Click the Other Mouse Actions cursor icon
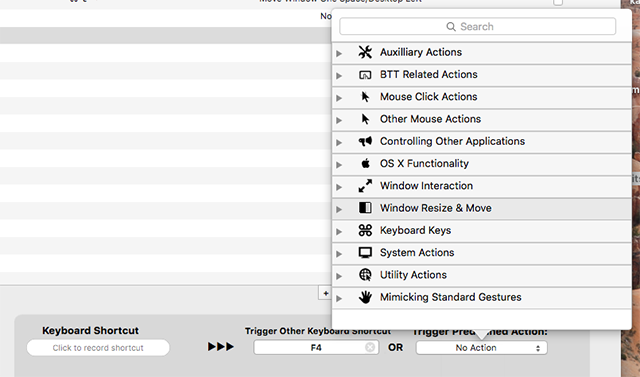This screenshot has width=640, height=377. pyautogui.click(x=365, y=119)
